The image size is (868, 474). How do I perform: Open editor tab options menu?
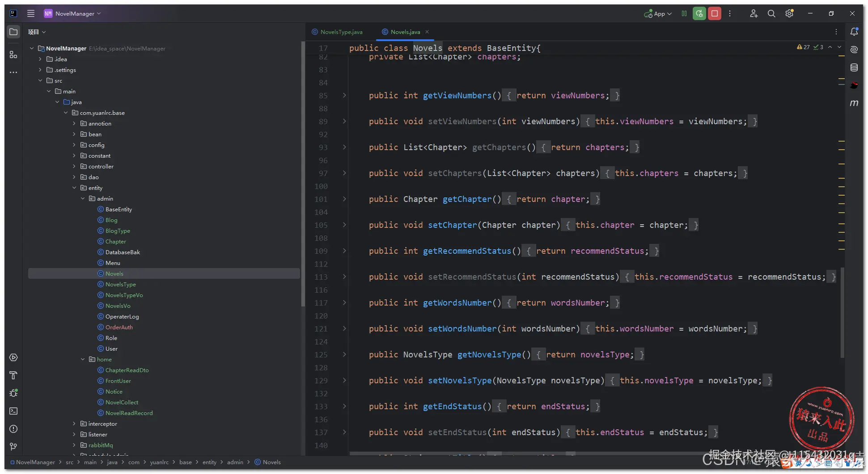point(836,32)
